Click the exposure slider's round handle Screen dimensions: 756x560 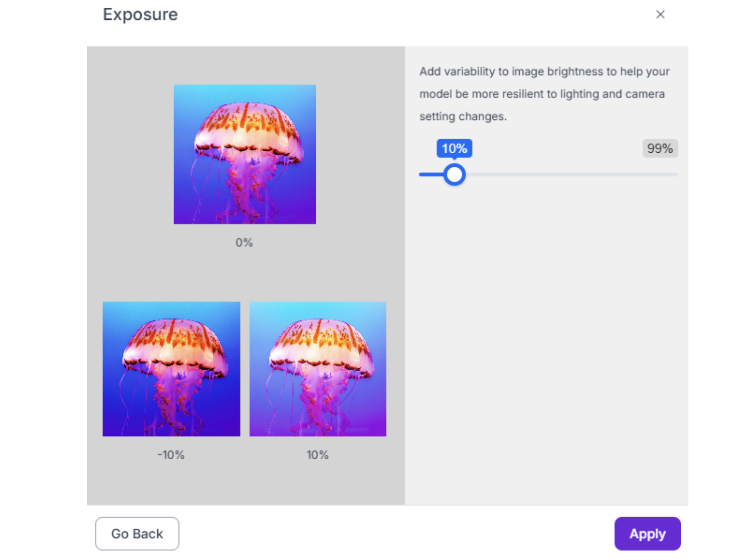[x=454, y=174]
